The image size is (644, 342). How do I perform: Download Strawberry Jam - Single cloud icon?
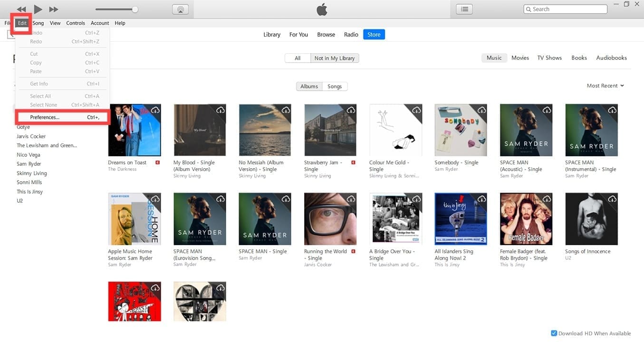coord(351,110)
